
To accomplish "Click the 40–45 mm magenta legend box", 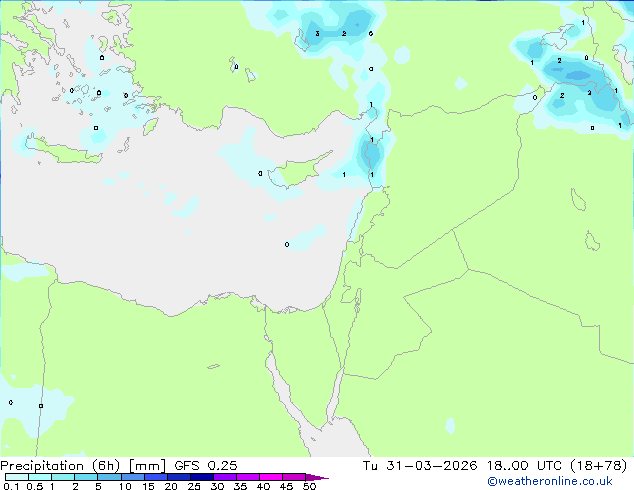I will point(271,477).
